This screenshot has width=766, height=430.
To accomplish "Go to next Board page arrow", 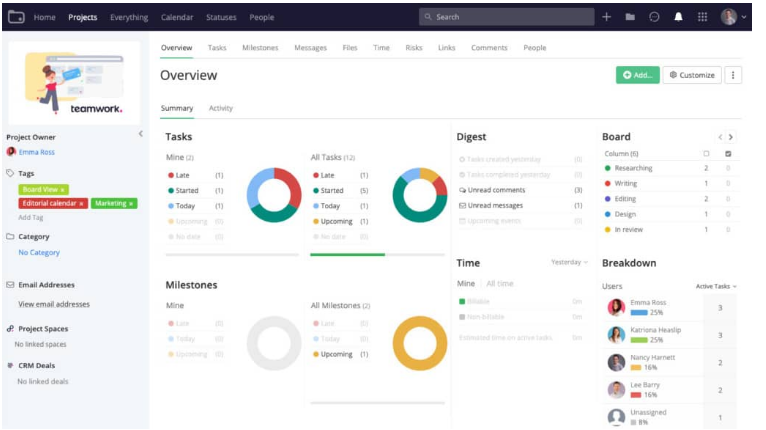I will coord(731,137).
